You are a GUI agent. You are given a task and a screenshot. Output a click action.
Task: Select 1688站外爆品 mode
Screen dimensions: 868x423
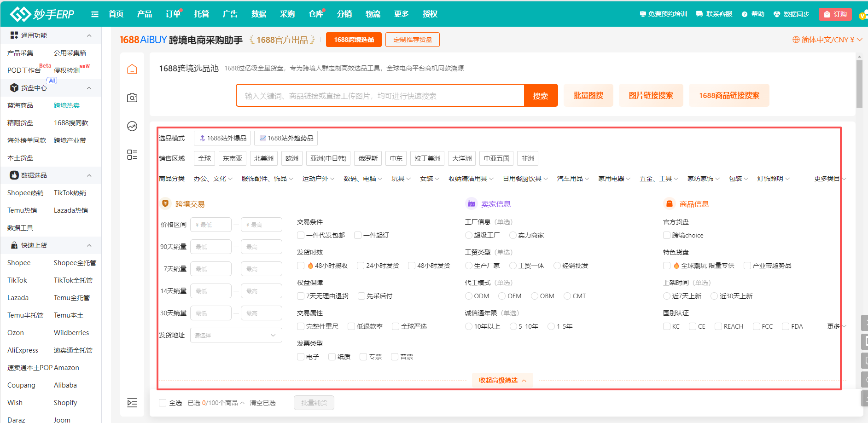tap(222, 138)
